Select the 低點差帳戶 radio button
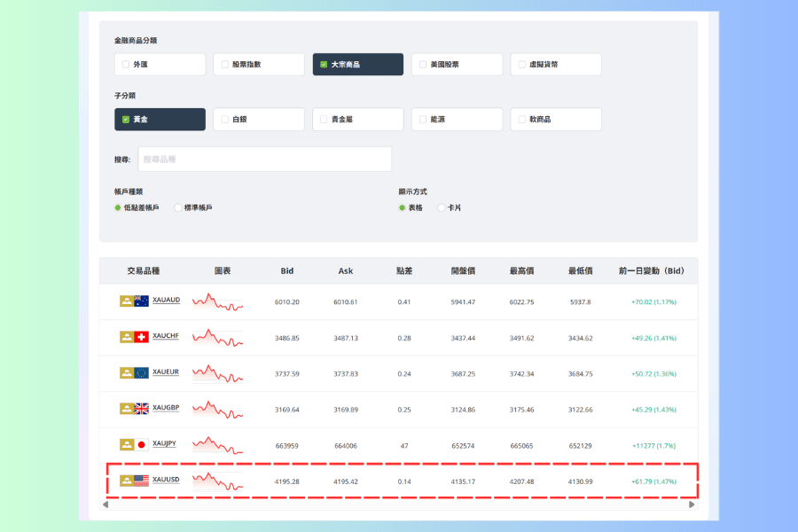This screenshot has width=798, height=532. coord(118,207)
